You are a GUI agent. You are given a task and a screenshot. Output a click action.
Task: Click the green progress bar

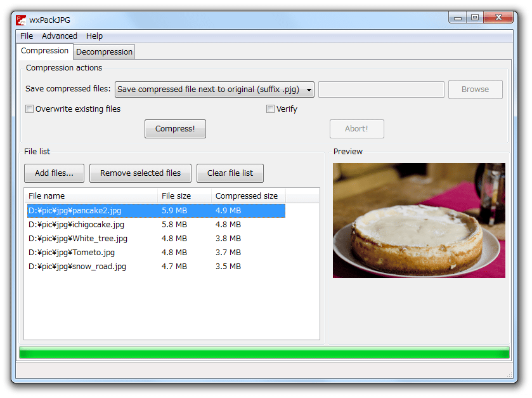click(x=264, y=352)
